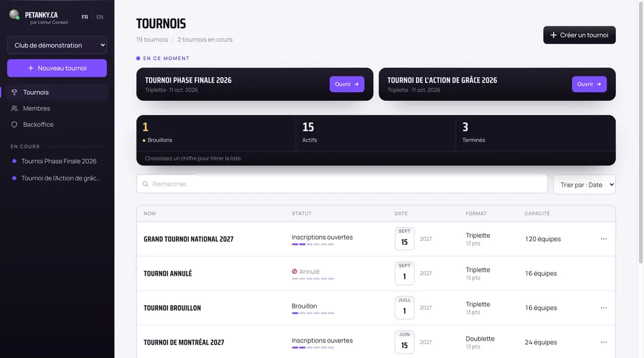Open Tournois via the trophy icon
The width and height of the screenshot is (644, 358).
click(14, 92)
